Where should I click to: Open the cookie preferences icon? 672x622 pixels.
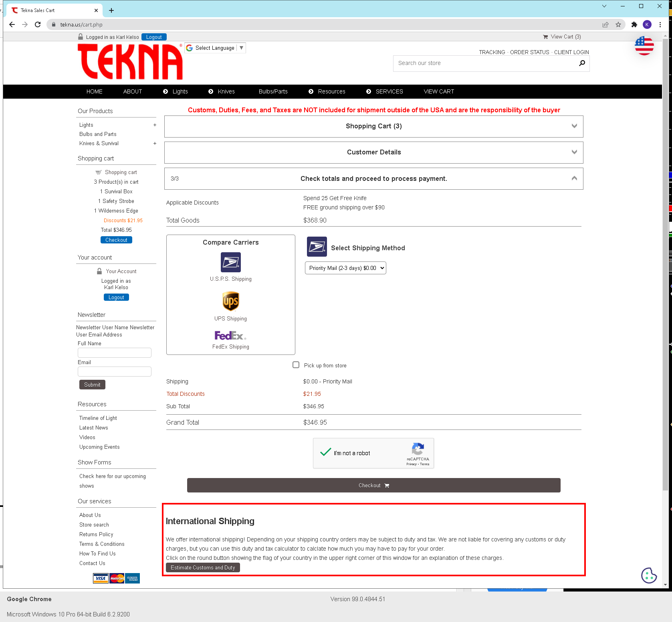[x=648, y=575]
